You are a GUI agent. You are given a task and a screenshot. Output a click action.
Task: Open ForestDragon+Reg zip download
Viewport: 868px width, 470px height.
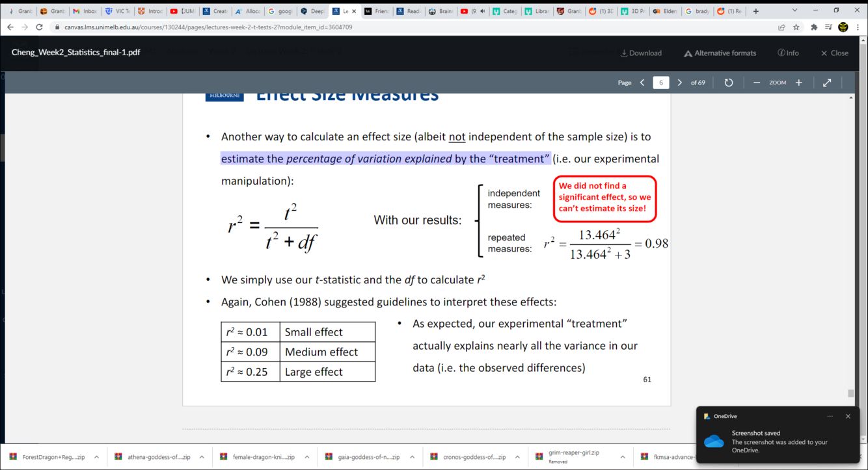pos(47,457)
